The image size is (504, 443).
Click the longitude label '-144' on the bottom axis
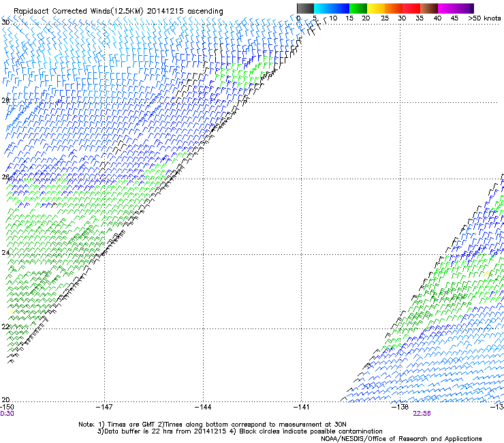click(x=203, y=407)
